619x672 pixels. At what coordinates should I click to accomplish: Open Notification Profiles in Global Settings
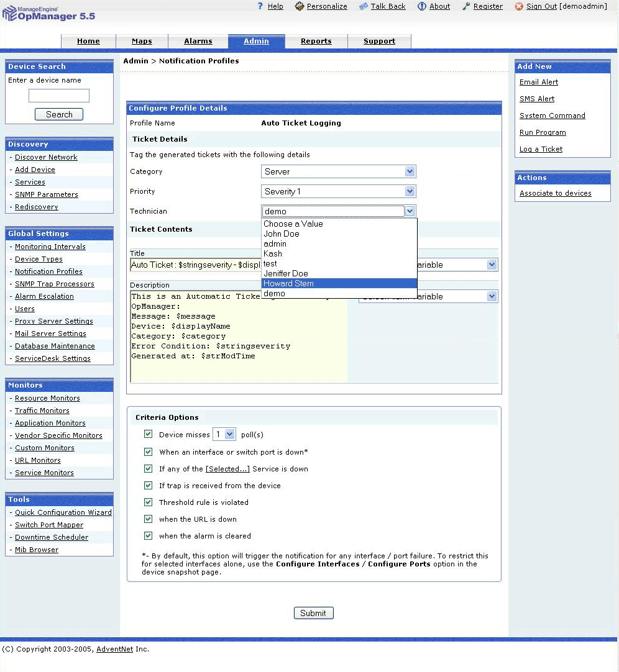(x=48, y=271)
